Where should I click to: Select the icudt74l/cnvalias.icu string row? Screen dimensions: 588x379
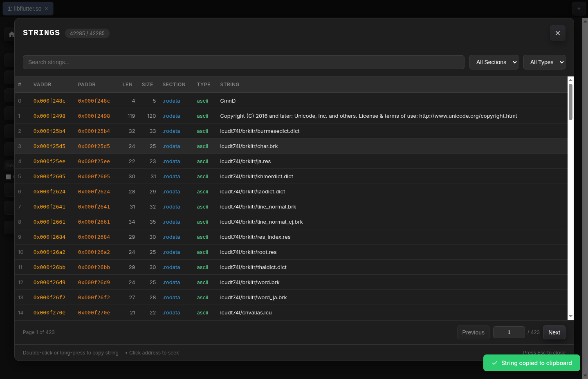[x=246, y=313]
